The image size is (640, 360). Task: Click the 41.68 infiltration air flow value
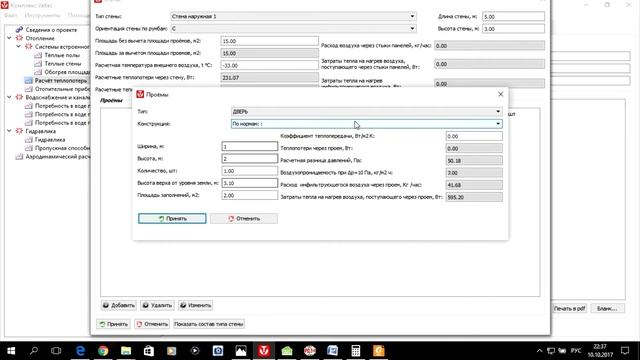coord(474,185)
